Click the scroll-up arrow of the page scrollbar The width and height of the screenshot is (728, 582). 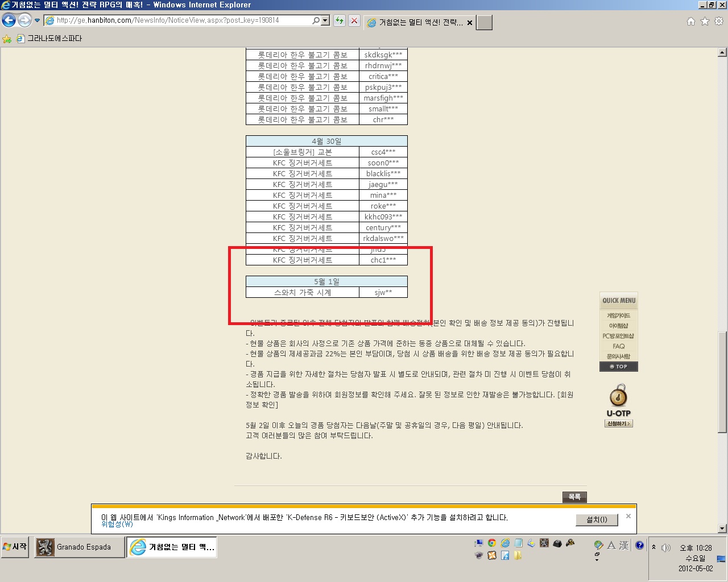[x=722, y=52]
